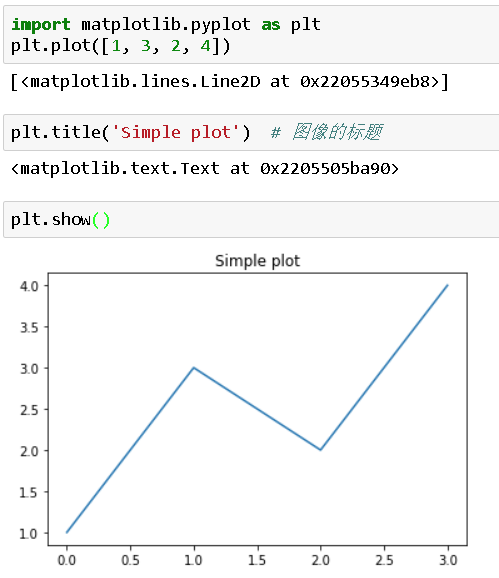Click the line start at bottom left
The image size is (499, 578).
67,532
